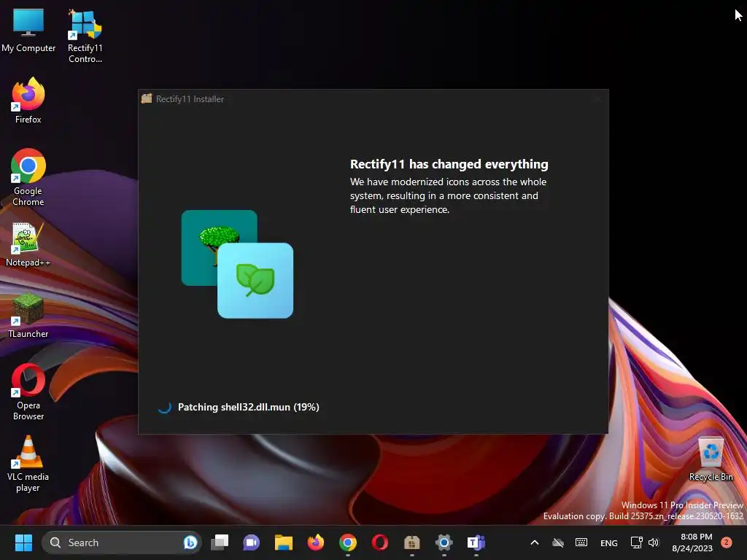This screenshot has width=747, height=560.
Task: Open Bing Chat icon in search box
Action: tap(190, 542)
